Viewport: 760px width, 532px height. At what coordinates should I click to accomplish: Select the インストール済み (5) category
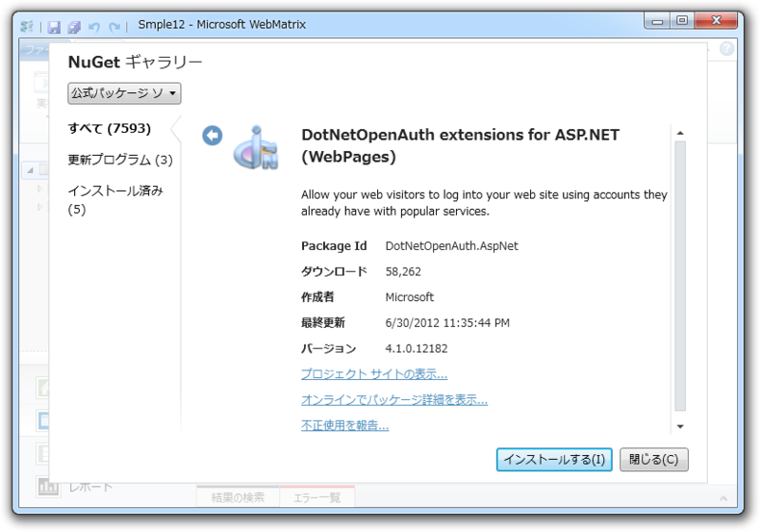116,199
